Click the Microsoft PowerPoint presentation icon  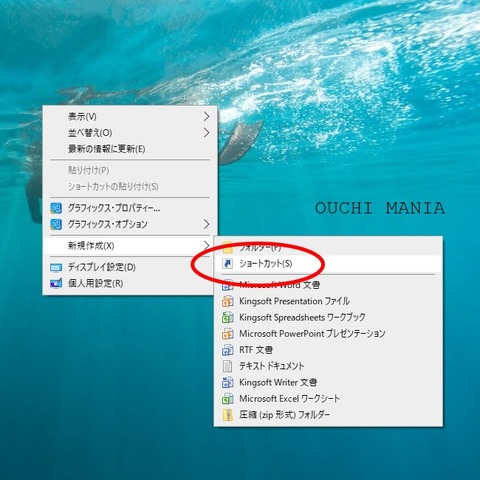[228, 334]
